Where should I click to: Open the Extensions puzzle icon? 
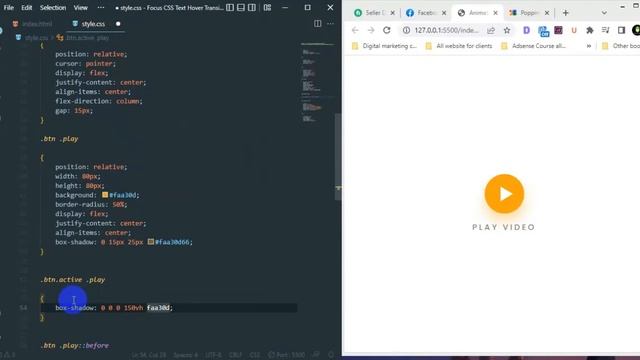[x=589, y=30]
